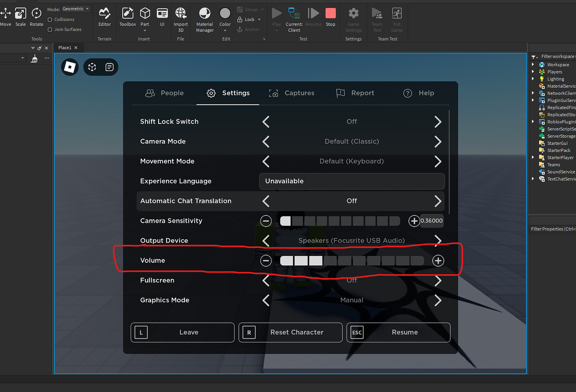The image size is (576, 392).
Task: Click the right arrow for Graphics Mode
Action: [x=438, y=300]
